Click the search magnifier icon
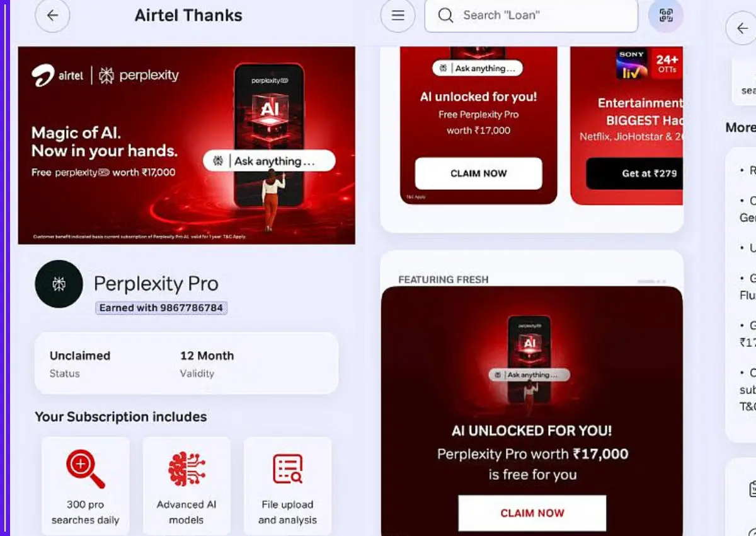This screenshot has height=536, width=756. click(445, 16)
